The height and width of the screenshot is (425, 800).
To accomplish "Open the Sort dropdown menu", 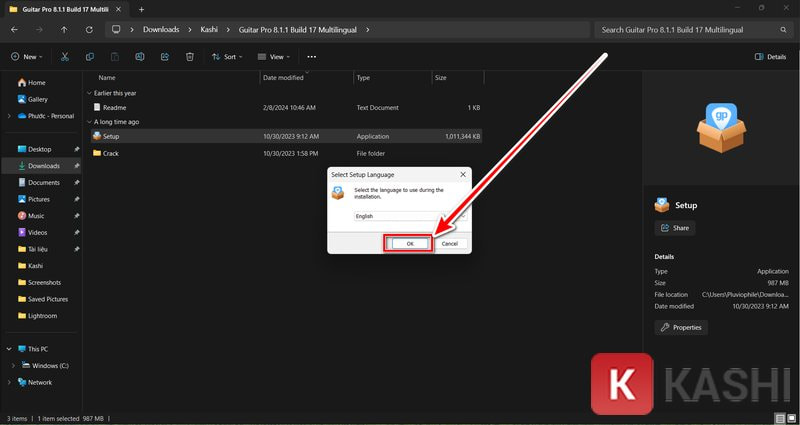I will [227, 57].
